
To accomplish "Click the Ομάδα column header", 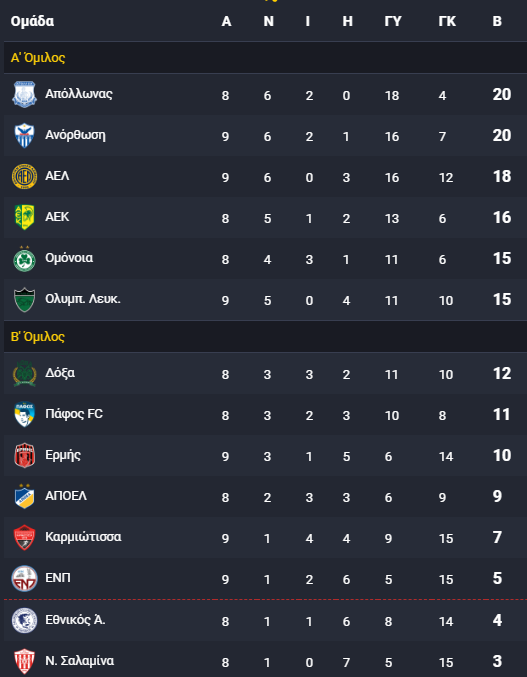I will pyautogui.click(x=32, y=21).
